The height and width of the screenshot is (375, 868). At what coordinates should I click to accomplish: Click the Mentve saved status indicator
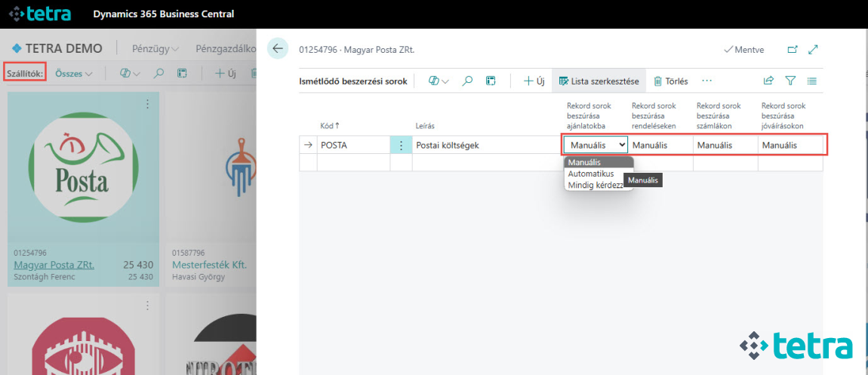point(744,49)
